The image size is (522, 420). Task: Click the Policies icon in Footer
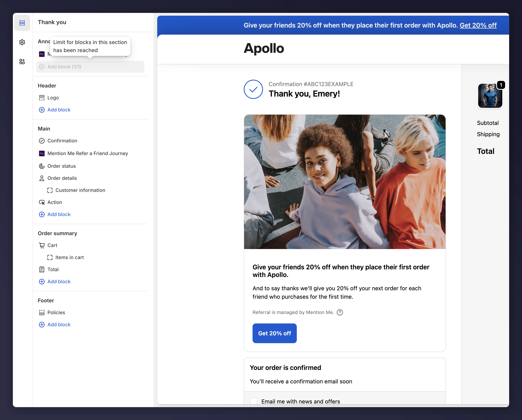click(42, 312)
